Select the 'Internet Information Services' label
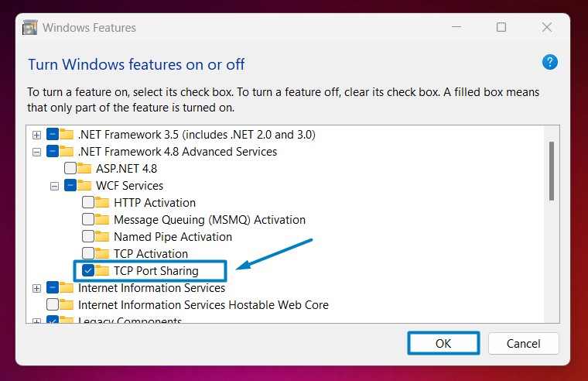 [152, 288]
